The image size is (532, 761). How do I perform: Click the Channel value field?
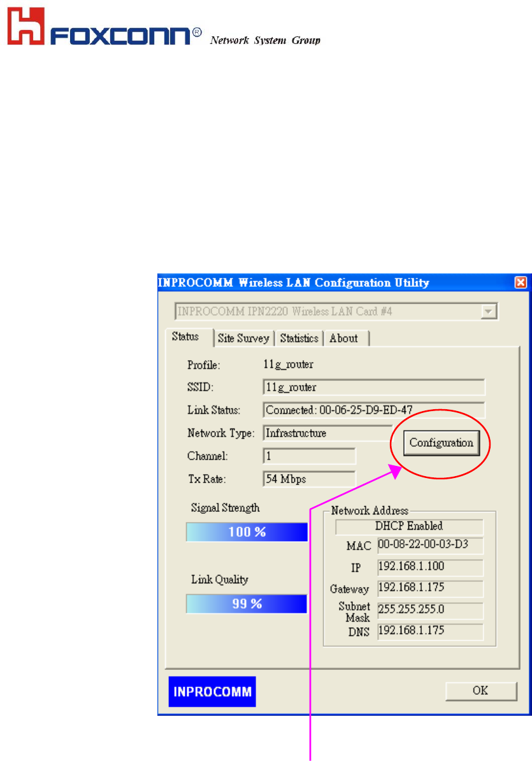[x=309, y=456]
